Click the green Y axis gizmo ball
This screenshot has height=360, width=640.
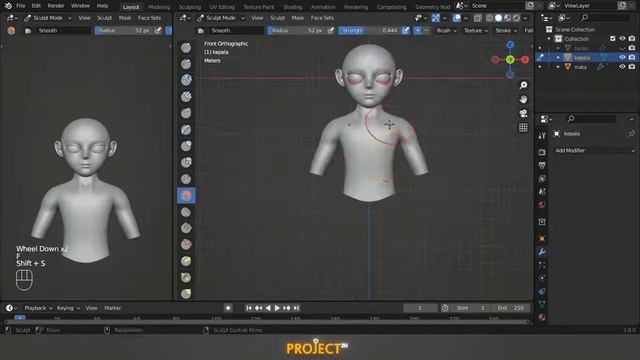point(510,60)
